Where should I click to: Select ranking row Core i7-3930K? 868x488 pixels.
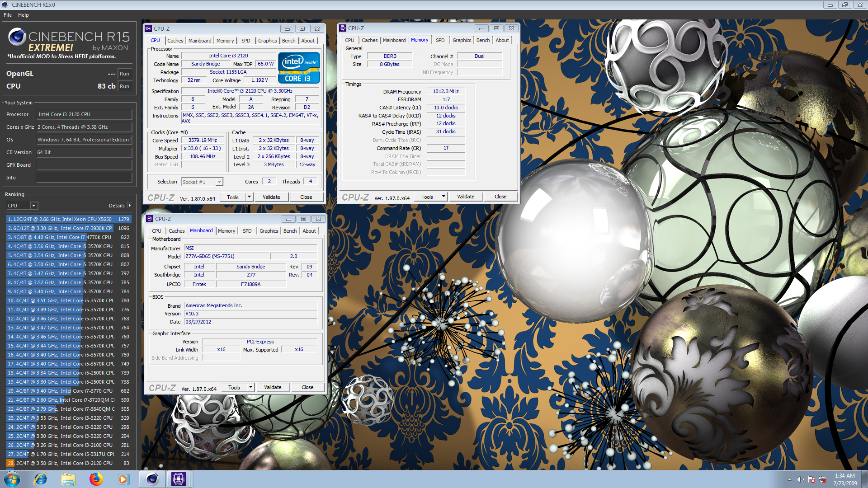click(x=69, y=228)
